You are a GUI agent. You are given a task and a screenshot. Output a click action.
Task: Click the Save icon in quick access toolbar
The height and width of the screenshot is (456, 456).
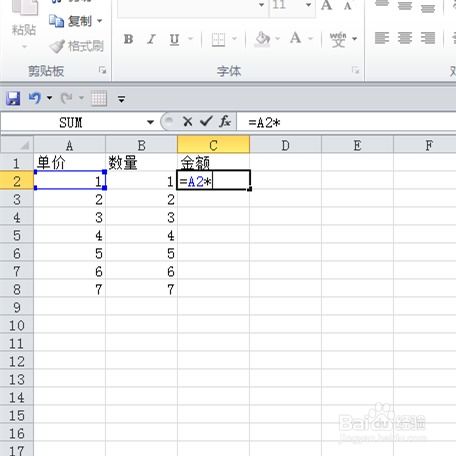tap(13, 99)
